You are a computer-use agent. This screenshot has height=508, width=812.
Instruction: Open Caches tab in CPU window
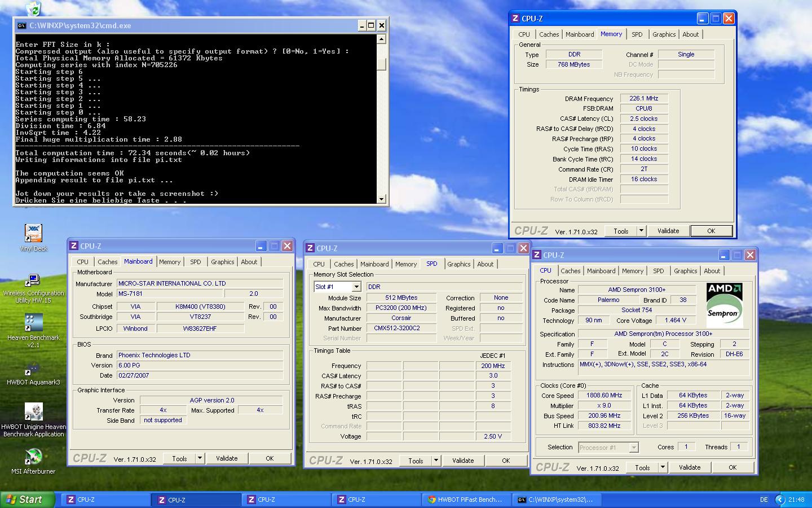[570, 271]
